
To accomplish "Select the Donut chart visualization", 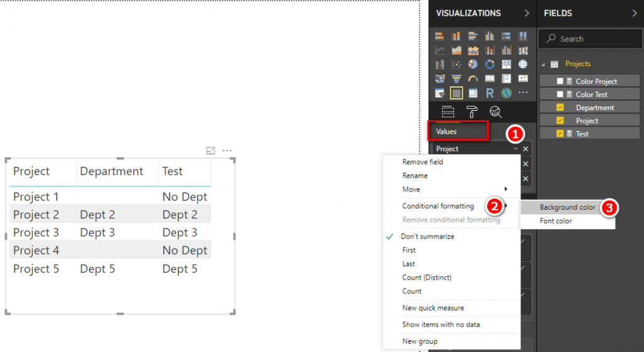I will (x=489, y=64).
